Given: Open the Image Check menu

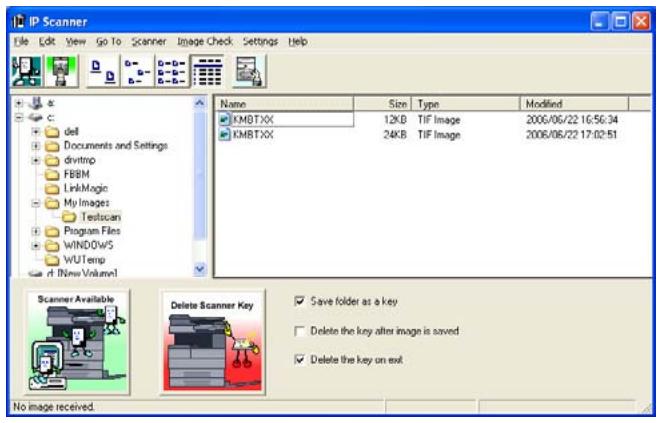Looking at the screenshot, I should tap(204, 41).
